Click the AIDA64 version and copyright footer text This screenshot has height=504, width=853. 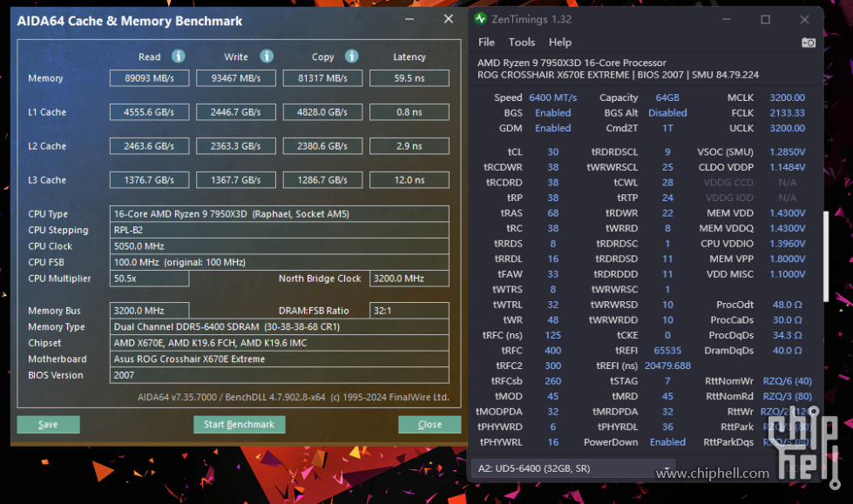tap(294, 397)
